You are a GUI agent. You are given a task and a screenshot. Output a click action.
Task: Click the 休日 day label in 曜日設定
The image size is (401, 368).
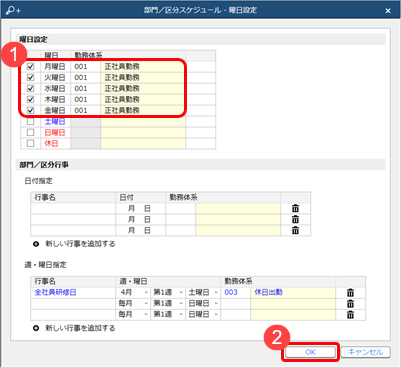click(51, 143)
